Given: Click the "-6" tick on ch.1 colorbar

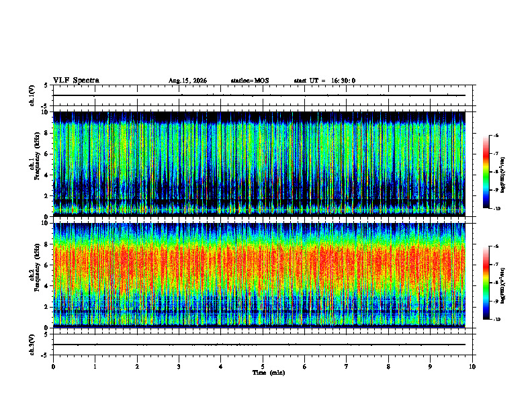Looking at the screenshot, I should [496, 135].
